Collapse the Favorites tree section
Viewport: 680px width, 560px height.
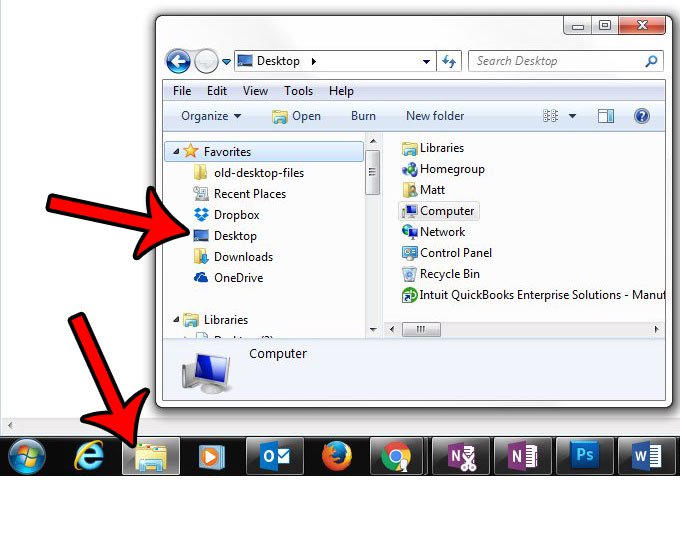(176, 151)
